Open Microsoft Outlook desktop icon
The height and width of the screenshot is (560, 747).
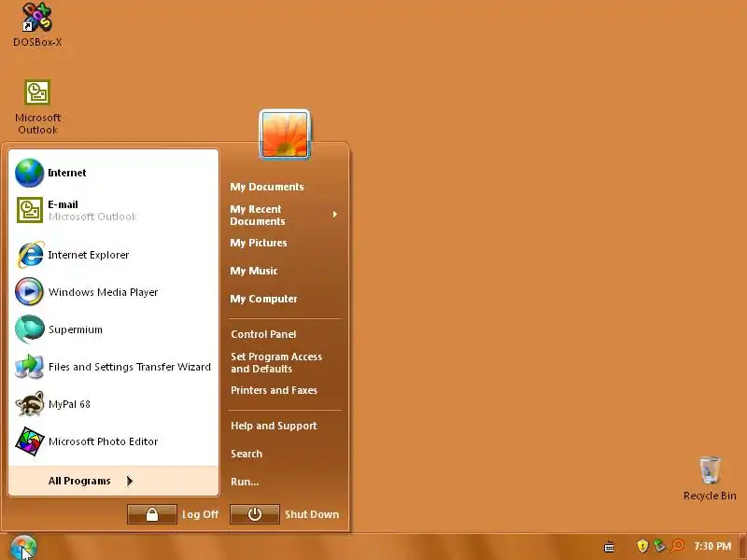click(37, 106)
